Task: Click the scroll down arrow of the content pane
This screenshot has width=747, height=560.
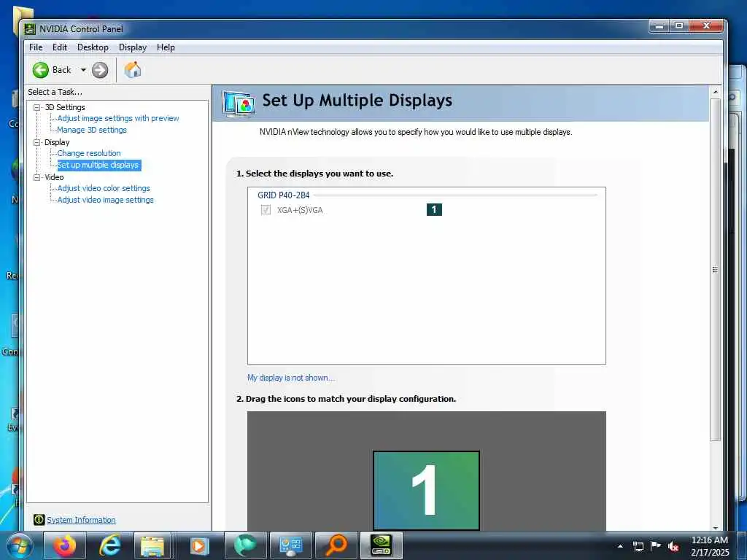Action: click(715, 528)
